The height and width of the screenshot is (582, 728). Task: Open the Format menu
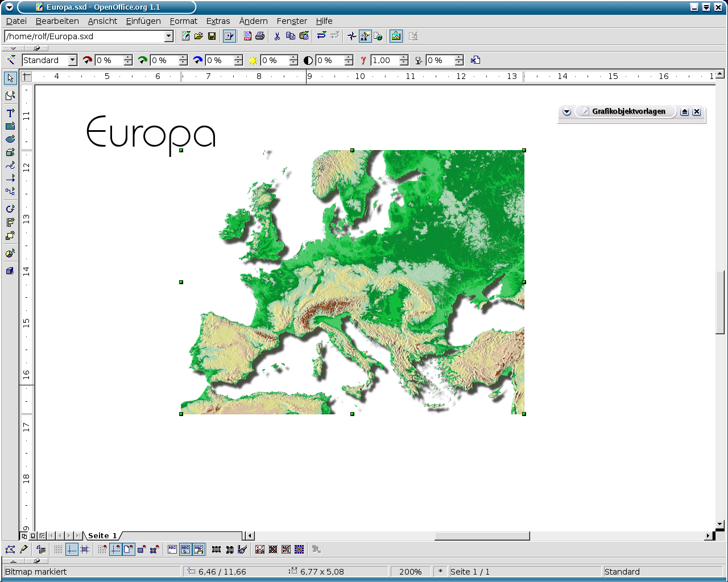tap(183, 21)
